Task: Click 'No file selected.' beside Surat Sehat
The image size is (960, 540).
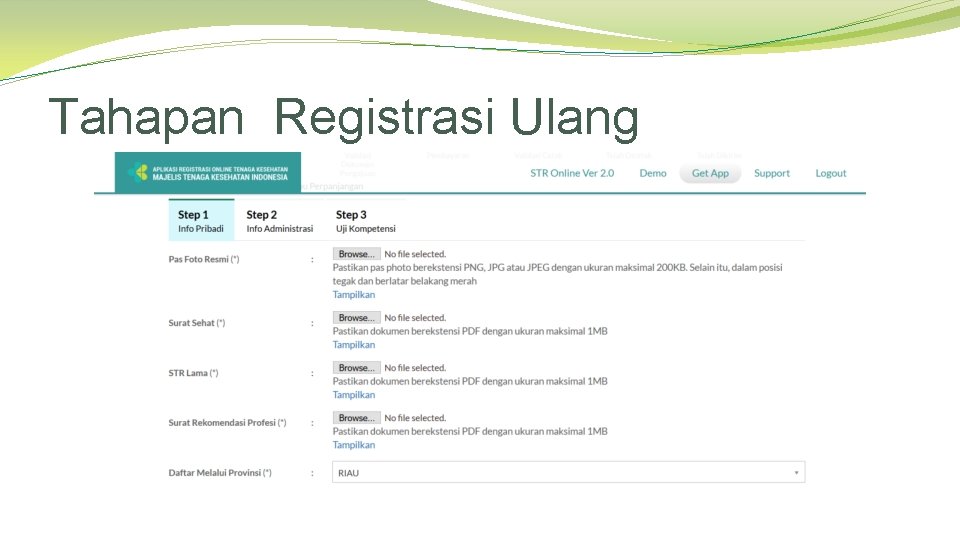Action: coord(415,318)
